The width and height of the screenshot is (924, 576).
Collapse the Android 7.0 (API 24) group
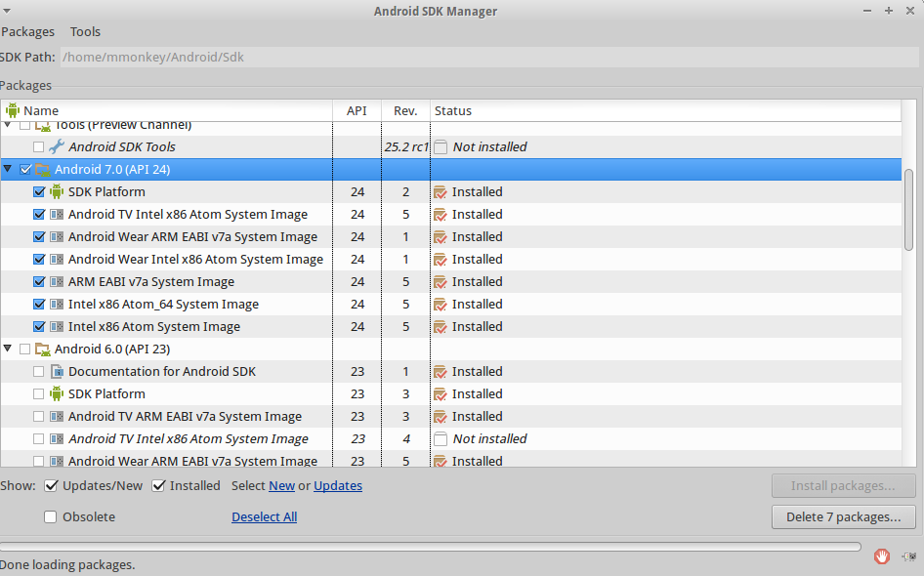(x=8, y=169)
